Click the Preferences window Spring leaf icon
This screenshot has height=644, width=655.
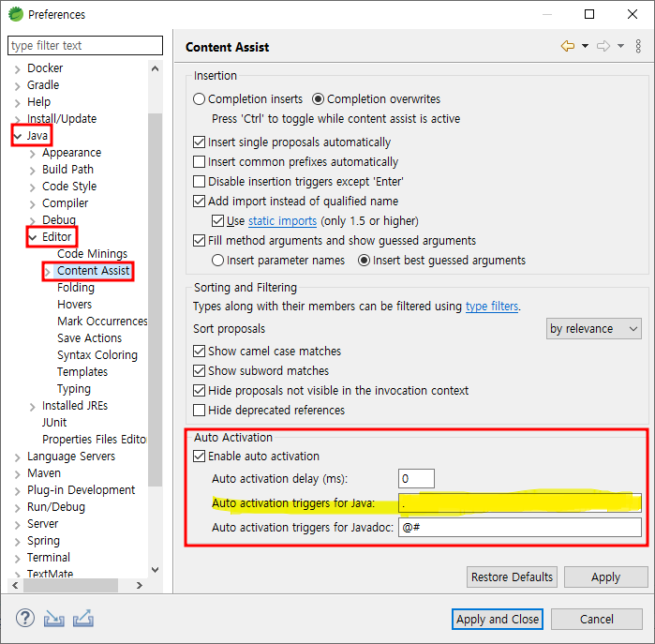click(16, 14)
